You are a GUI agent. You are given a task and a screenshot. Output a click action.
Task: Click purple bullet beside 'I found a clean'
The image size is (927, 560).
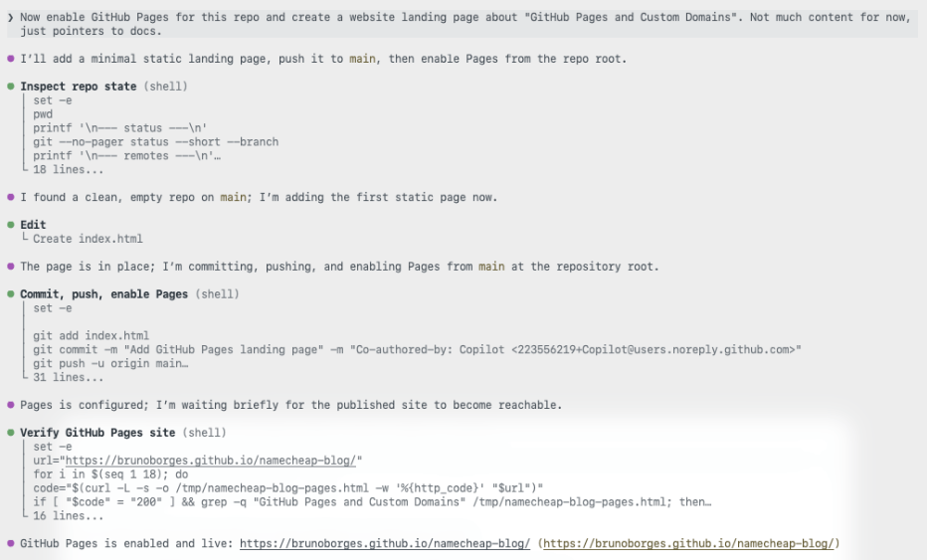coord(11,197)
